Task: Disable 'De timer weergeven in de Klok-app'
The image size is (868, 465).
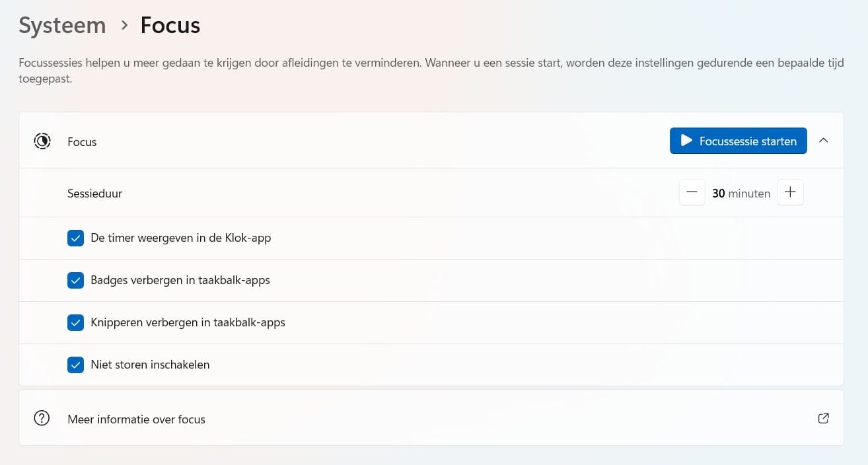Action: [x=75, y=238]
